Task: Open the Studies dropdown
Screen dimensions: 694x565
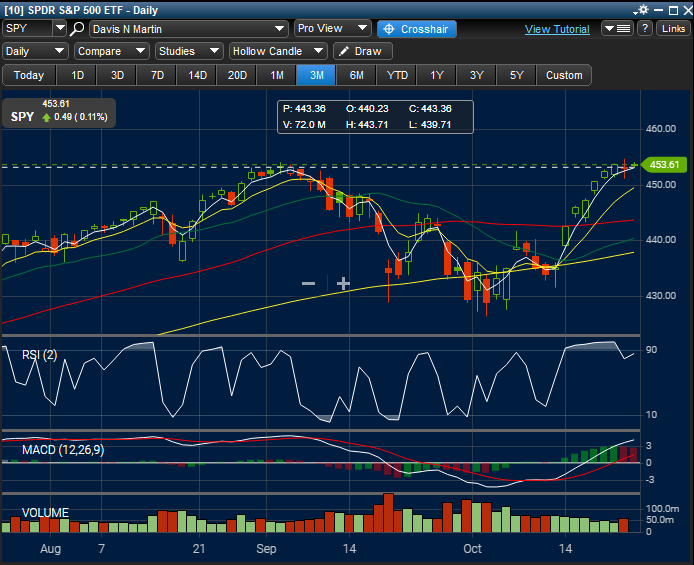Action: (x=189, y=51)
